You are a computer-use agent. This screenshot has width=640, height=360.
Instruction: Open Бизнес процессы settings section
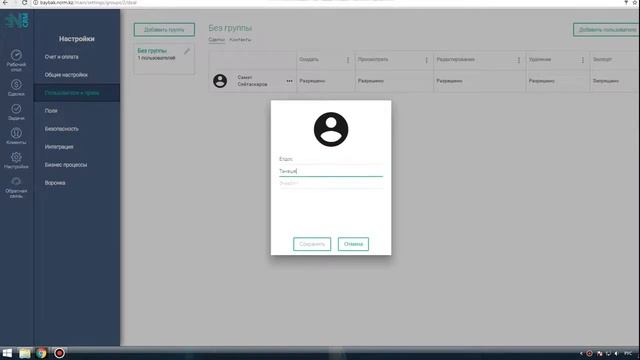[x=66, y=165]
